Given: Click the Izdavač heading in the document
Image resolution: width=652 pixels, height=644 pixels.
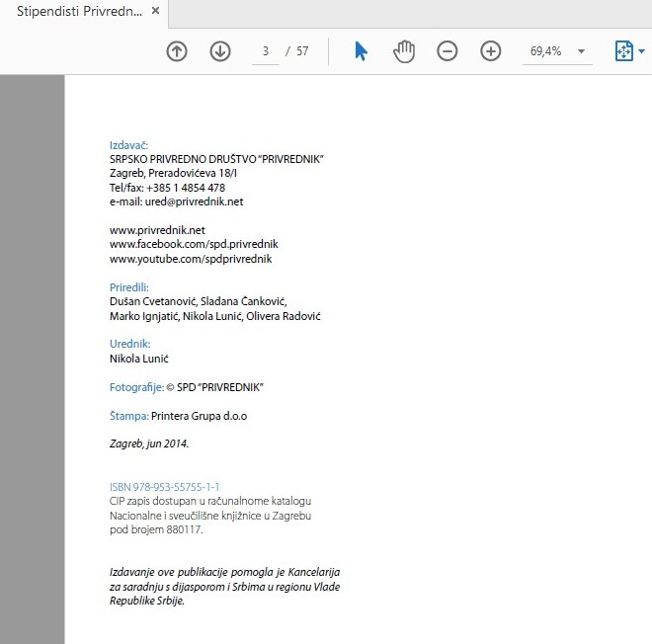Looking at the screenshot, I should tap(128, 145).
